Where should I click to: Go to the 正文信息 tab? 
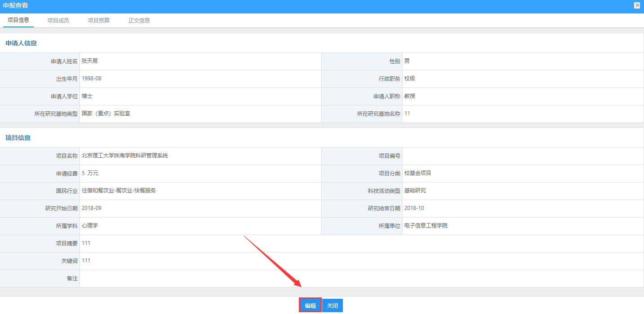click(x=139, y=20)
